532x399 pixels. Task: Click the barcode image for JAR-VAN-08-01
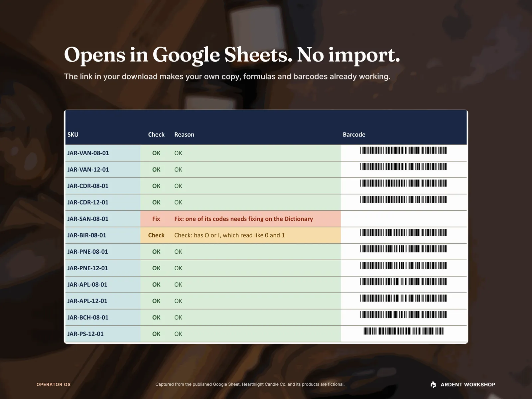point(403,150)
